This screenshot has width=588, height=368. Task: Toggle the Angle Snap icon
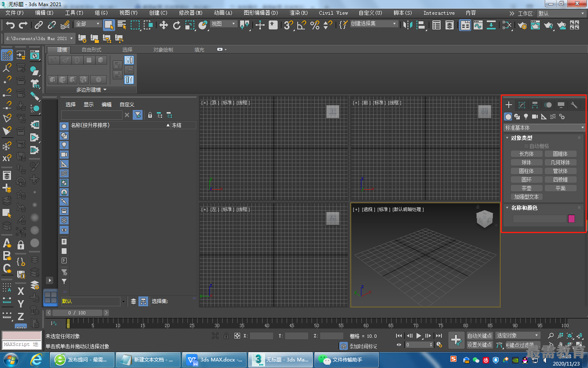click(302, 25)
